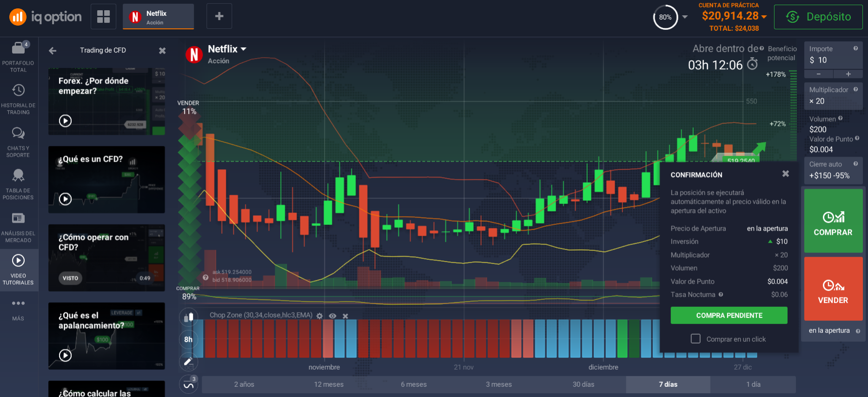Click the 80% circular indicator

[x=665, y=17]
